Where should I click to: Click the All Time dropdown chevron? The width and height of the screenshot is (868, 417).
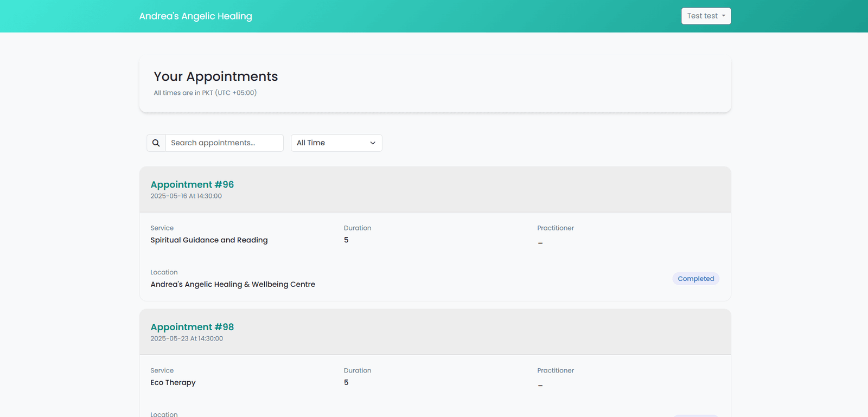click(373, 143)
